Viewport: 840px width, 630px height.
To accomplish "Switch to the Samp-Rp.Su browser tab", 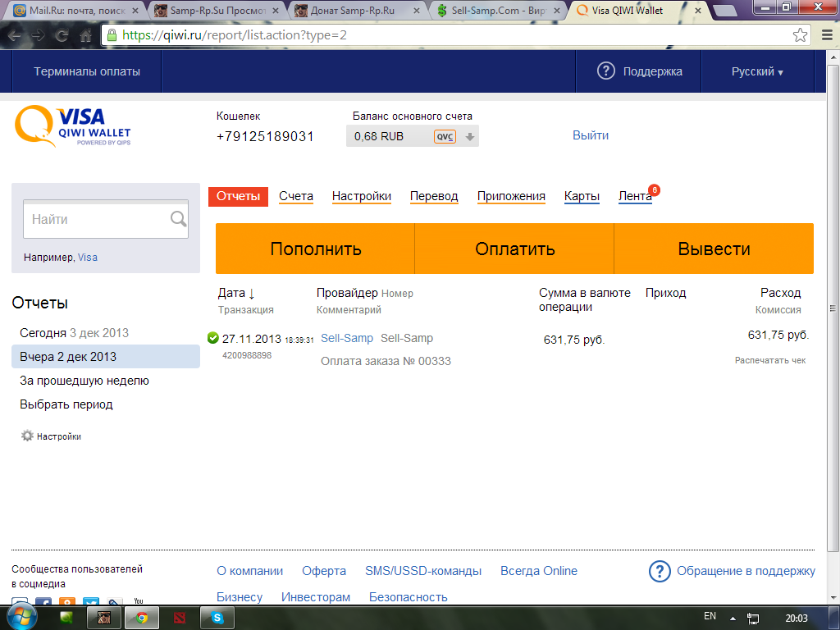I will tap(217, 10).
